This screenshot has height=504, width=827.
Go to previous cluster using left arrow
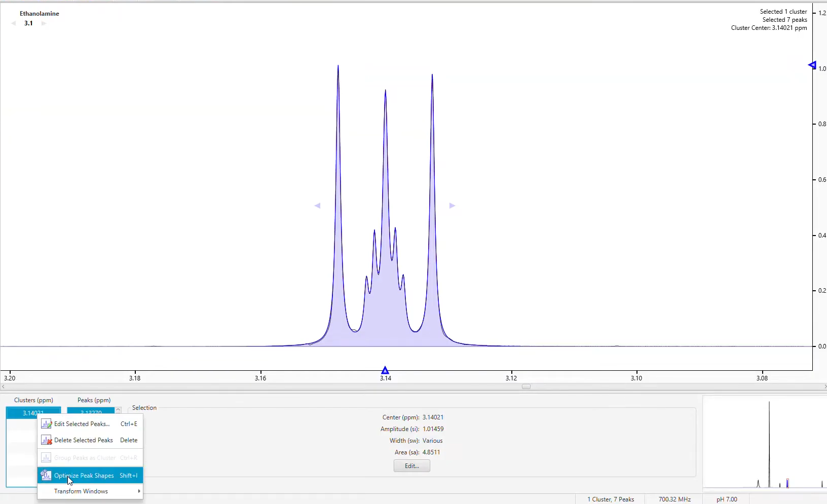pos(14,23)
